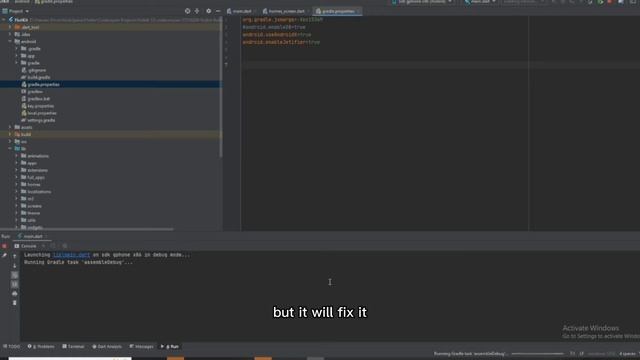Toggle the Run tool window button
Screen dimensions: 640x360
[x=170, y=347]
